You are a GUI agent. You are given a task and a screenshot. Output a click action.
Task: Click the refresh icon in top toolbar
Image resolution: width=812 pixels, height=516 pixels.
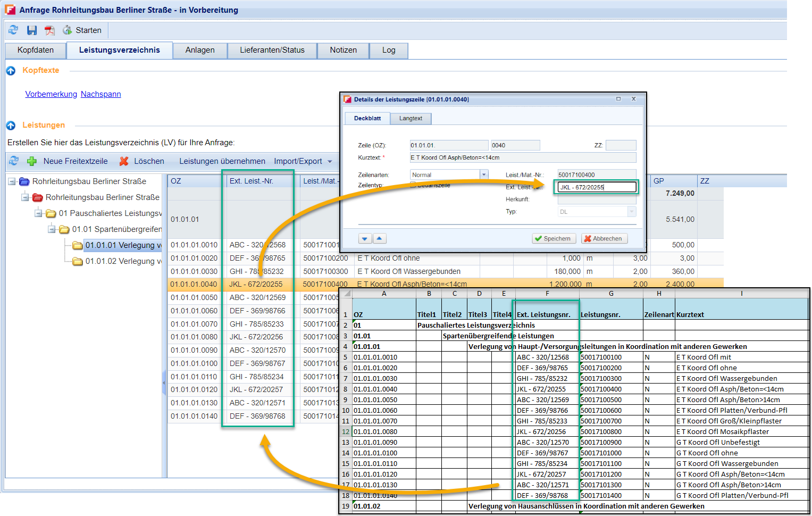(x=13, y=30)
